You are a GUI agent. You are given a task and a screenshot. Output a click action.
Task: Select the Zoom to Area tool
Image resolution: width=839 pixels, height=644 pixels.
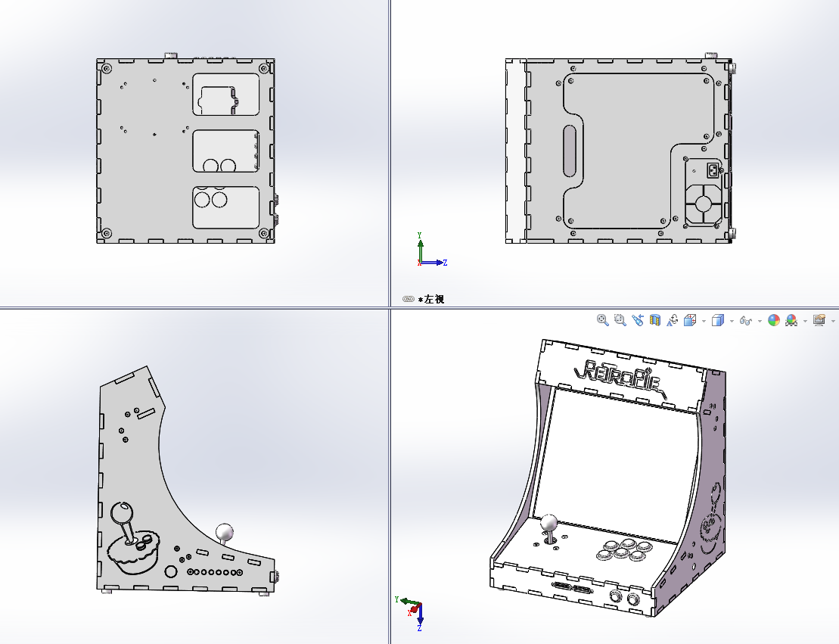[x=620, y=320]
